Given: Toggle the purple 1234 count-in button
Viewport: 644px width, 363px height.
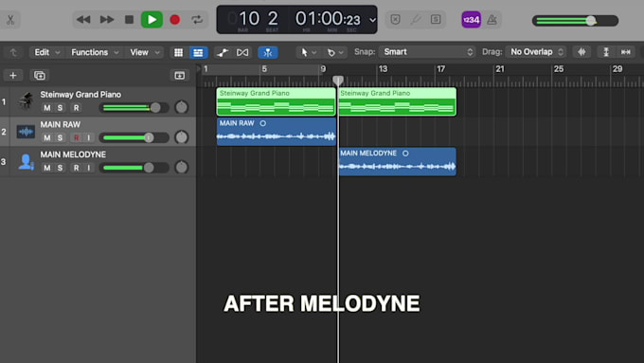Looking at the screenshot, I should coord(471,19).
